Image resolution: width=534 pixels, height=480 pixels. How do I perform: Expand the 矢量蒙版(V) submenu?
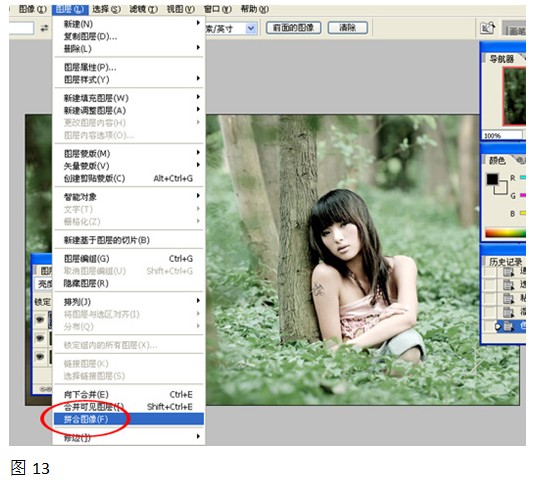click(x=198, y=165)
